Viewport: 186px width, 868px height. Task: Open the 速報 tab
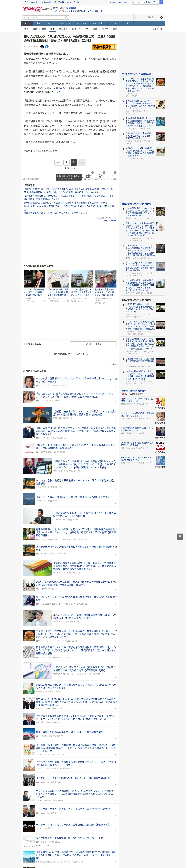[x=38, y=24]
